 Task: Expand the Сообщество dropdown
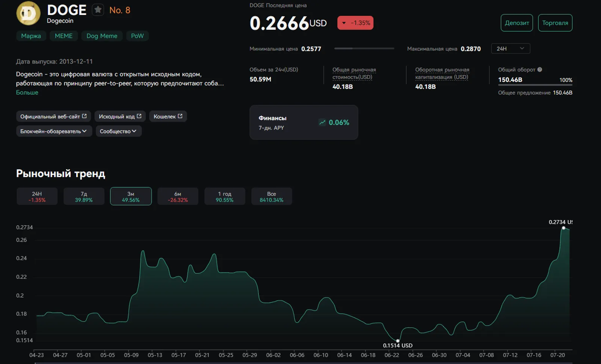[118, 131]
